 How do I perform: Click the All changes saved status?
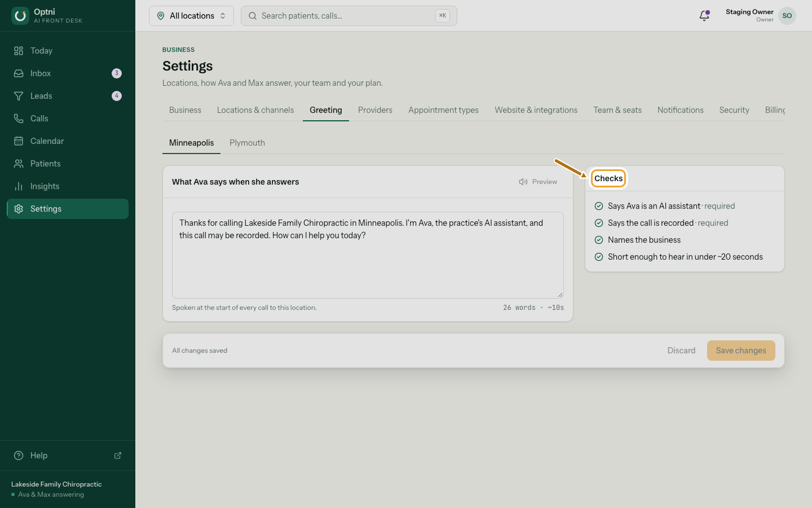[x=200, y=351]
